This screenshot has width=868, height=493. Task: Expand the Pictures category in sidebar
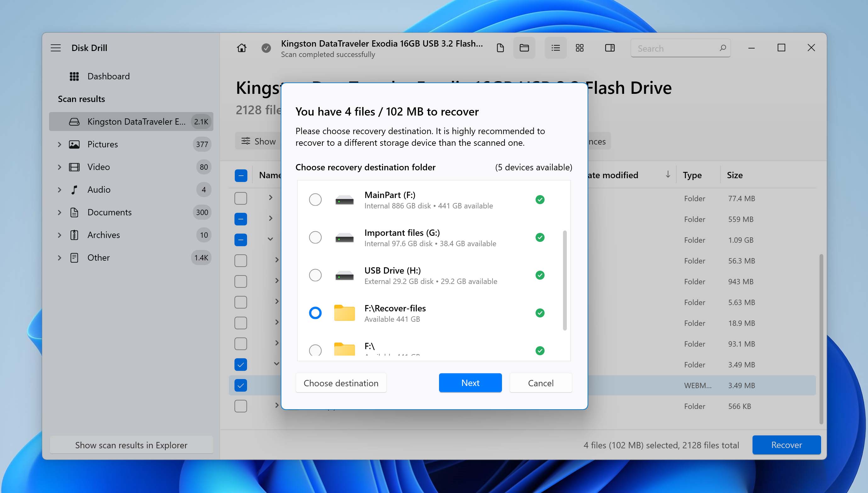[x=59, y=144]
